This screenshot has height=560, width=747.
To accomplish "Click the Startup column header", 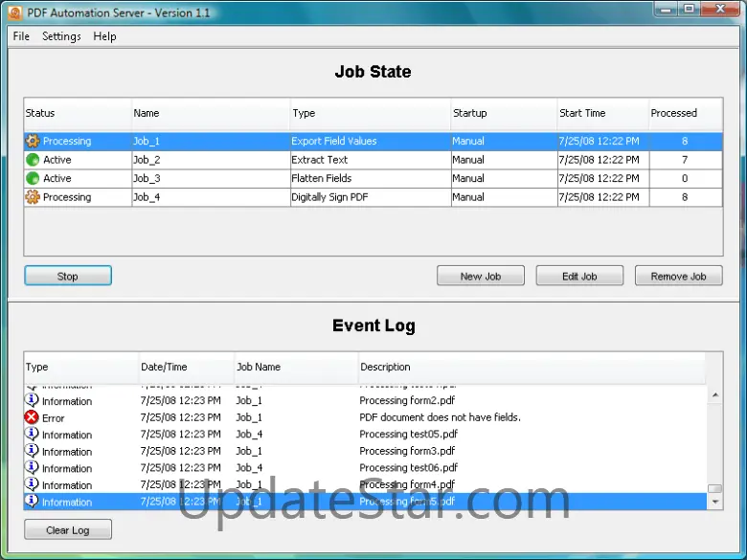I will coord(504,113).
